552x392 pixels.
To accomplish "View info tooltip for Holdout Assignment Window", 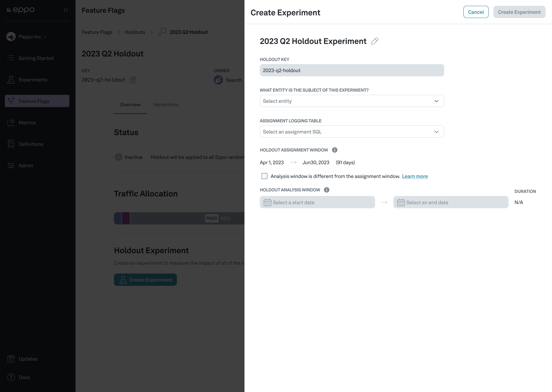I will tap(335, 150).
